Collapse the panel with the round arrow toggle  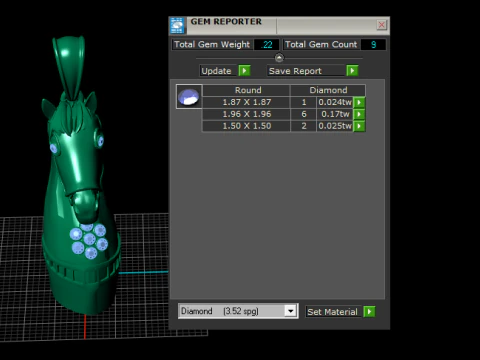[279, 58]
